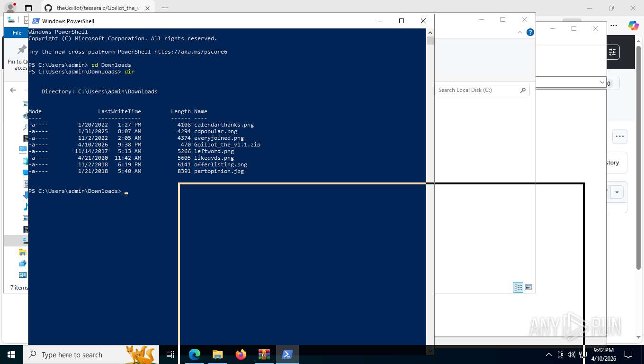
Task: Select This PC in Explorer navigation pane
Action: point(23,150)
